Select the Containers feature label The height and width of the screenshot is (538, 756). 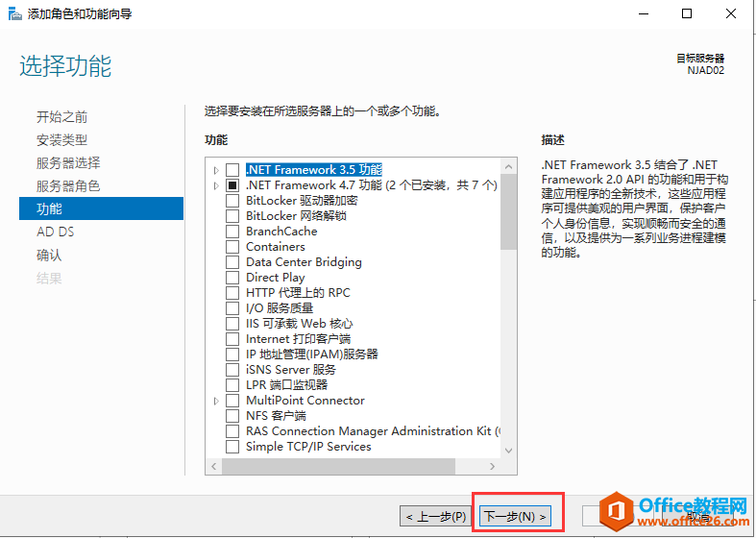[276, 247]
